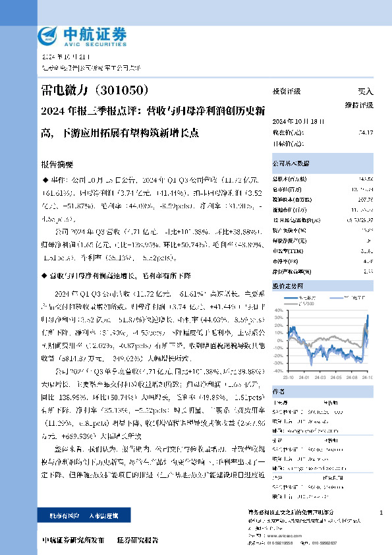The height and width of the screenshot is (555, 392).
Task: Click the -40% y-axis label
Action: point(279,371)
